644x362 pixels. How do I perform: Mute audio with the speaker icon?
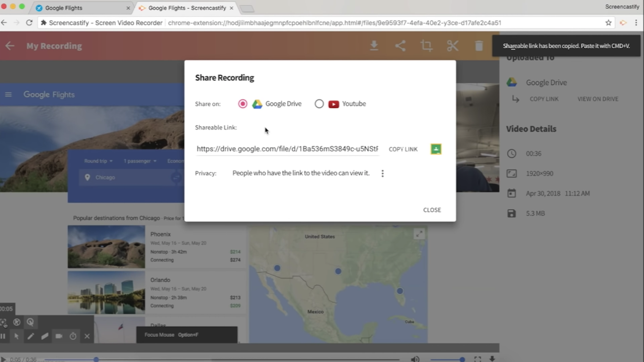pyautogui.click(x=415, y=359)
